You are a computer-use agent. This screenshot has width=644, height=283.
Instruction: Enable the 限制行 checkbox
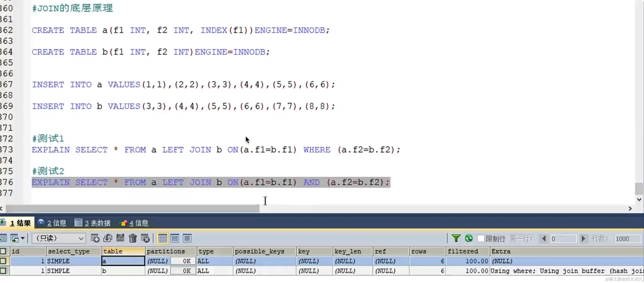(x=480, y=238)
